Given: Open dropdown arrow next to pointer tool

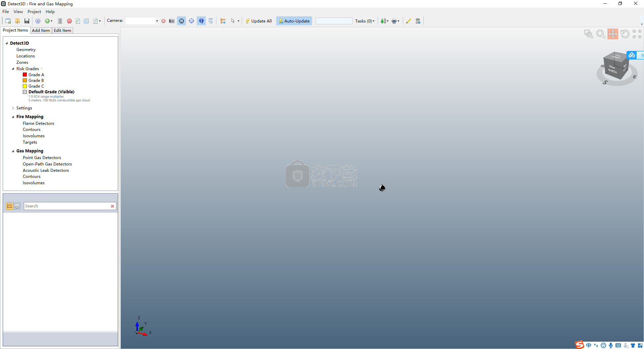Looking at the screenshot, I should pos(238,21).
